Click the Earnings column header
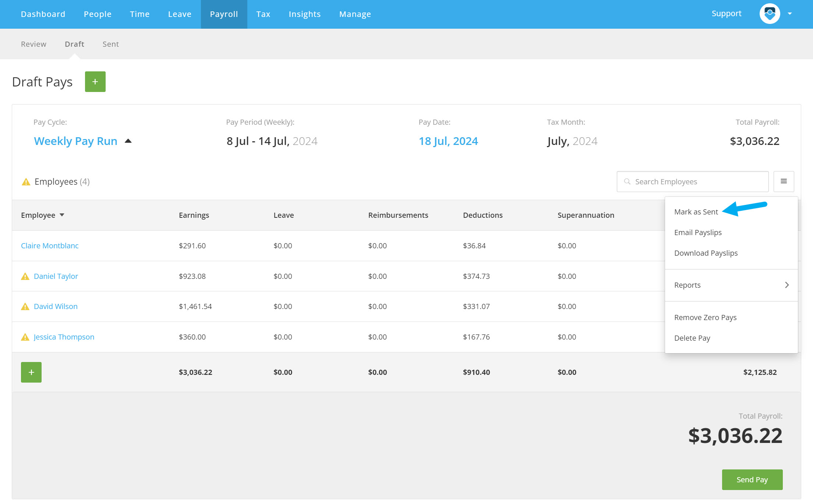This screenshot has height=504, width=813. (x=194, y=215)
